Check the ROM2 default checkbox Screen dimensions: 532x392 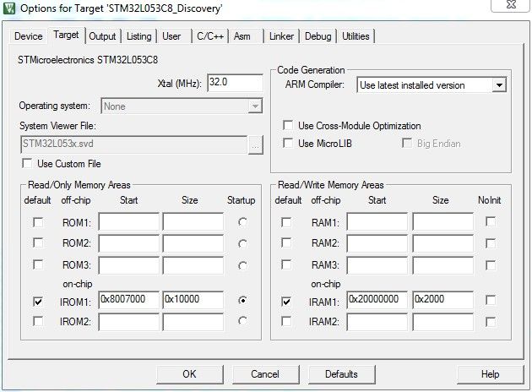tap(38, 243)
